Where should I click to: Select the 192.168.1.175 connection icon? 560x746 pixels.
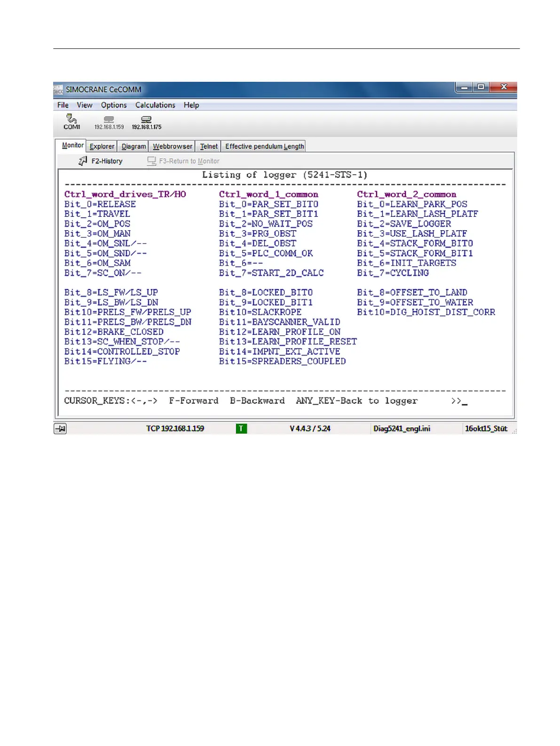pos(146,123)
